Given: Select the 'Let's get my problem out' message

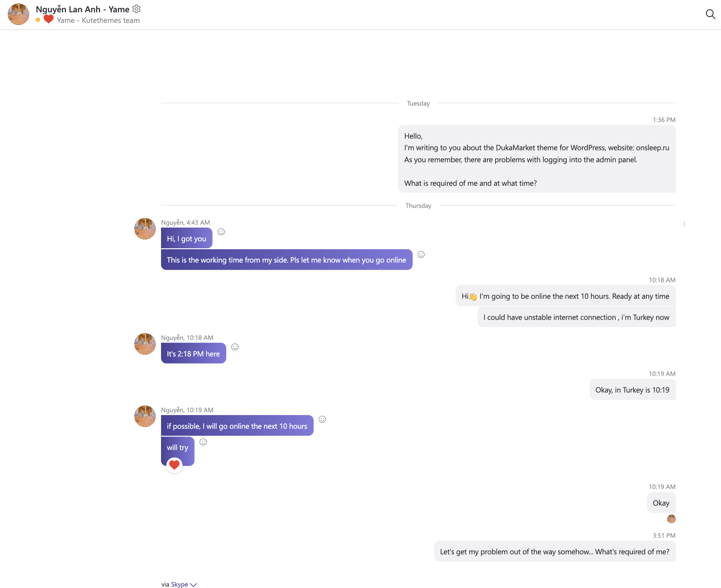Looking at the screenshot, I should pyautogui.click(x=555, y=551).
